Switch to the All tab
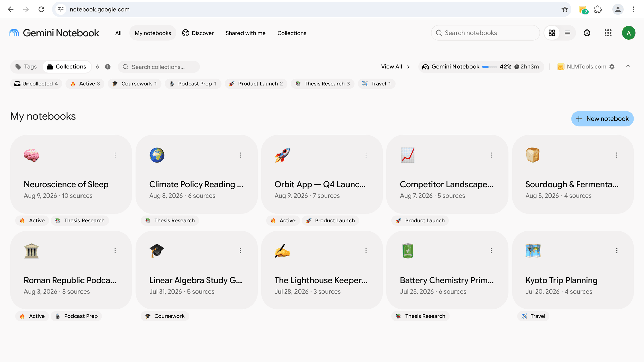This screenshot has height=362, width=644. 118,33
